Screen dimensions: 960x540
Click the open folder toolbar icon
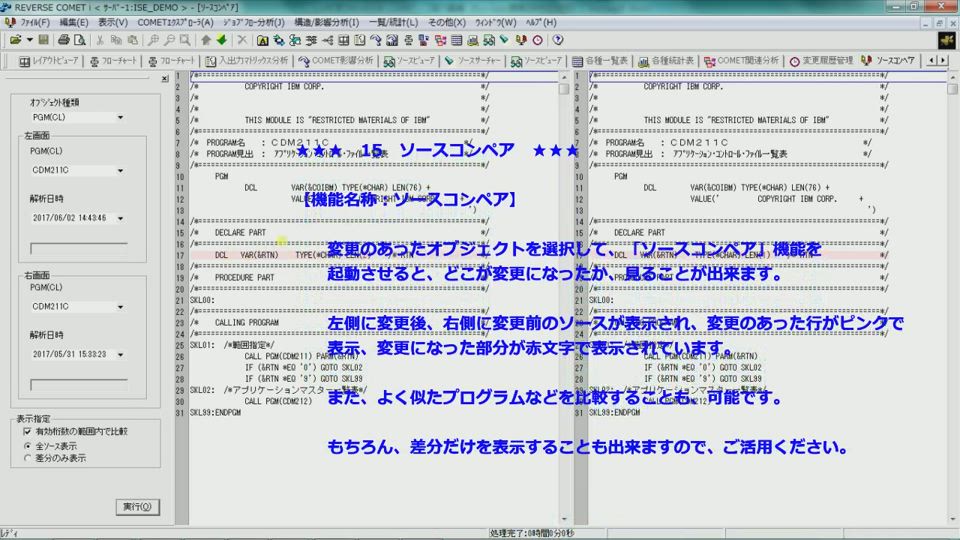point(14,40)
